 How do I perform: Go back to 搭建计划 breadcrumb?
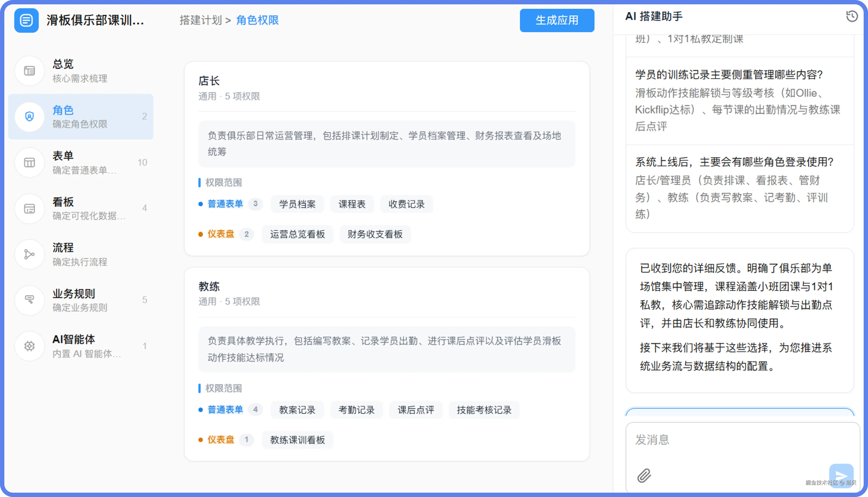201,20
